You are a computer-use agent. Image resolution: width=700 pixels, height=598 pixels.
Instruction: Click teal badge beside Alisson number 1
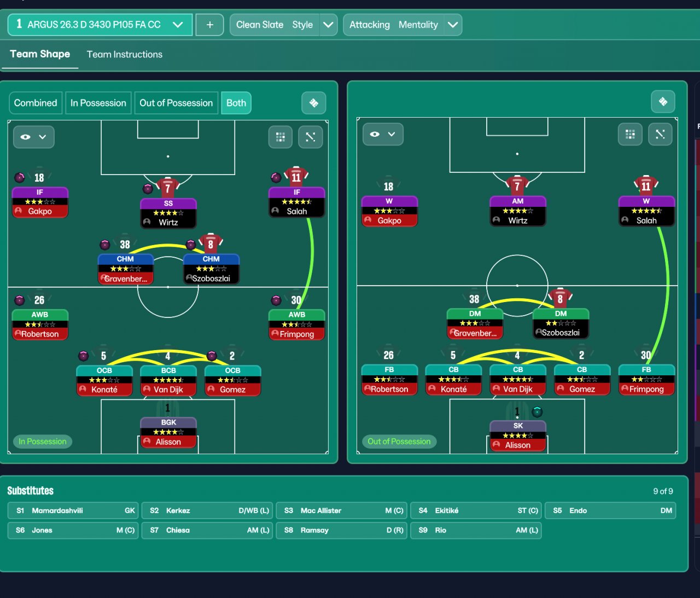pos(537,411)
